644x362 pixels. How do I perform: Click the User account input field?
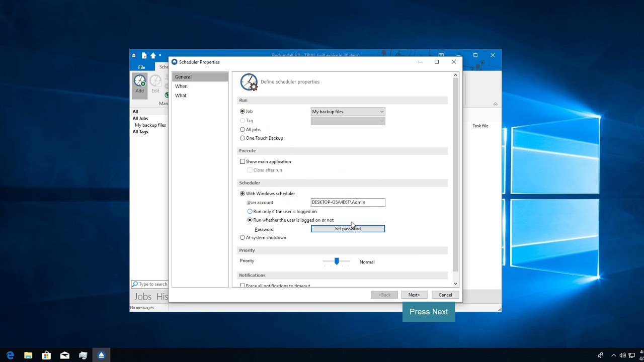[x=348, y=202]
